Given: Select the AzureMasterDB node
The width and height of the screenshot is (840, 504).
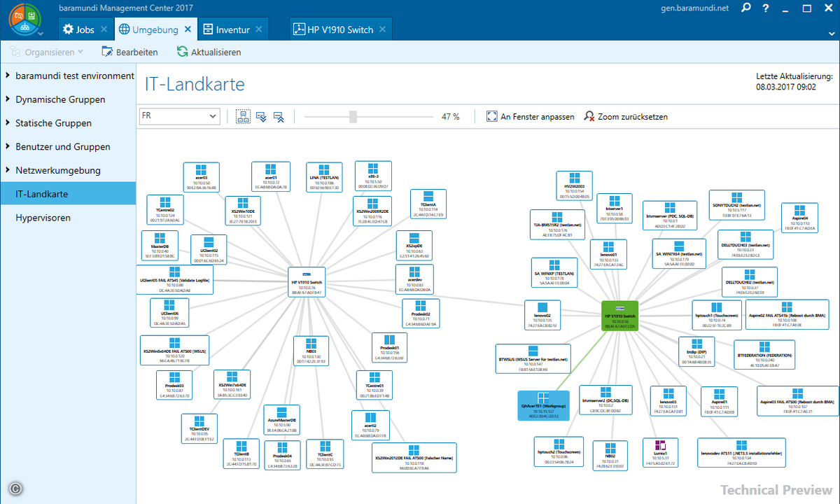Looking at the screenshot, I should pyautogui.click(x=282, y=419).
